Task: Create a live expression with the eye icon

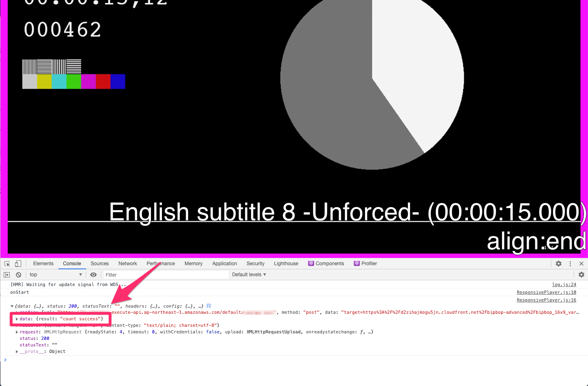Action: 93,275
